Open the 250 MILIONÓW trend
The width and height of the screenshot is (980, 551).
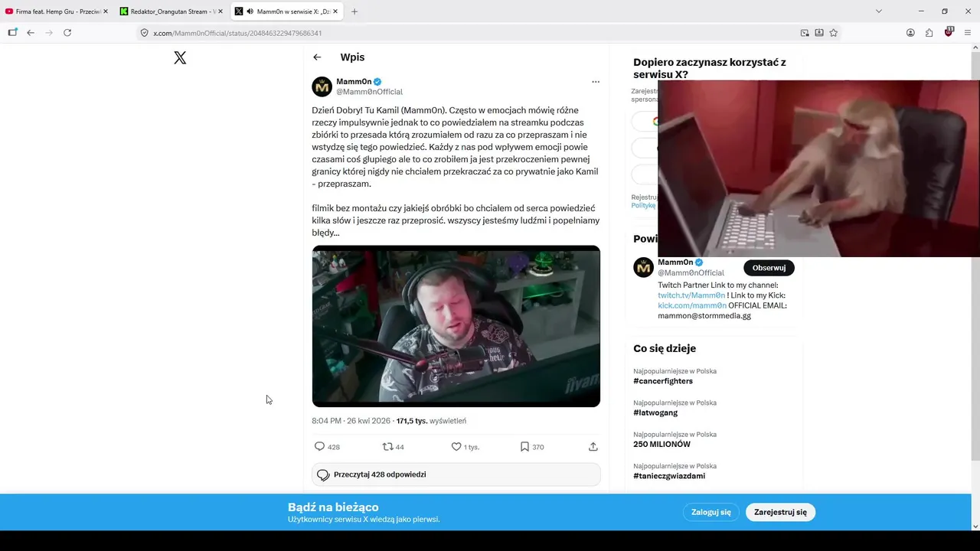661,444
